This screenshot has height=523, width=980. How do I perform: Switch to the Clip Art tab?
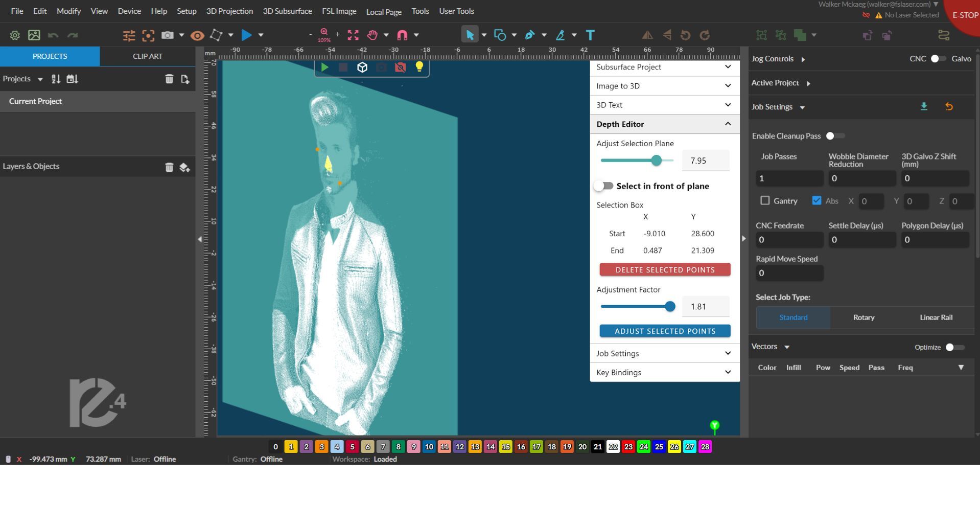point(147,56)
